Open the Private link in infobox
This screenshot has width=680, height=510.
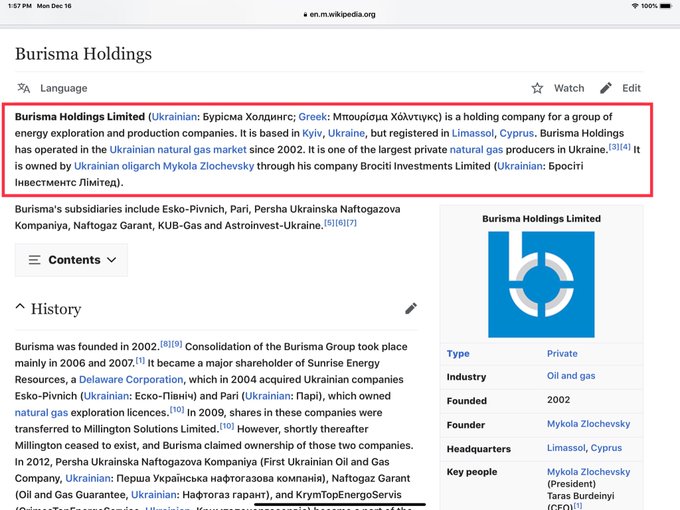pos(562,353)
